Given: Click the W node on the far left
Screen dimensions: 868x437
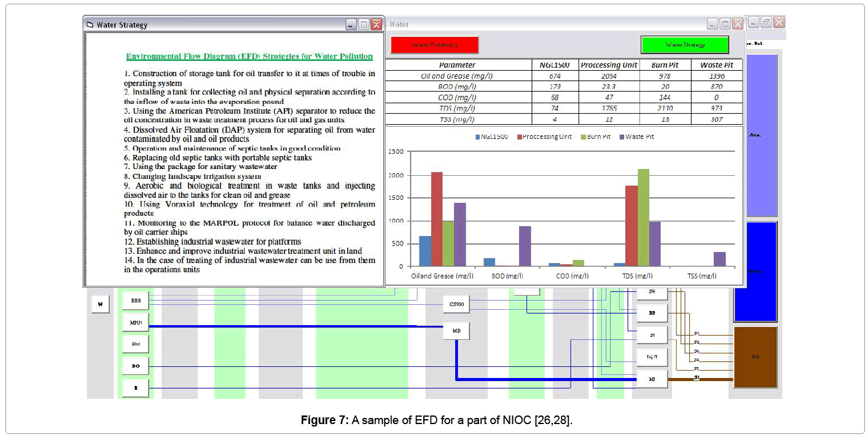Looking at the screenshot, I should [x=100, y=304].
